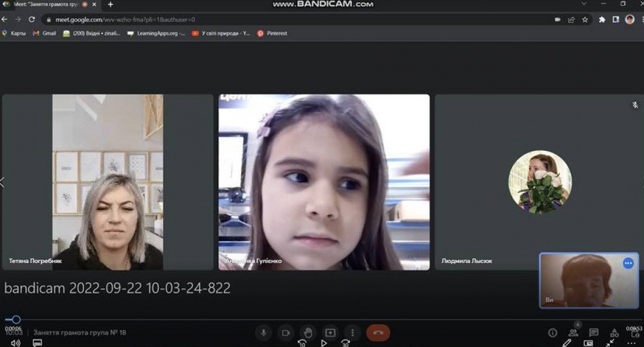Screen dimensions: 644x347
Task: Open Pinterest bookmark
Action: click(x=272, y=34)
